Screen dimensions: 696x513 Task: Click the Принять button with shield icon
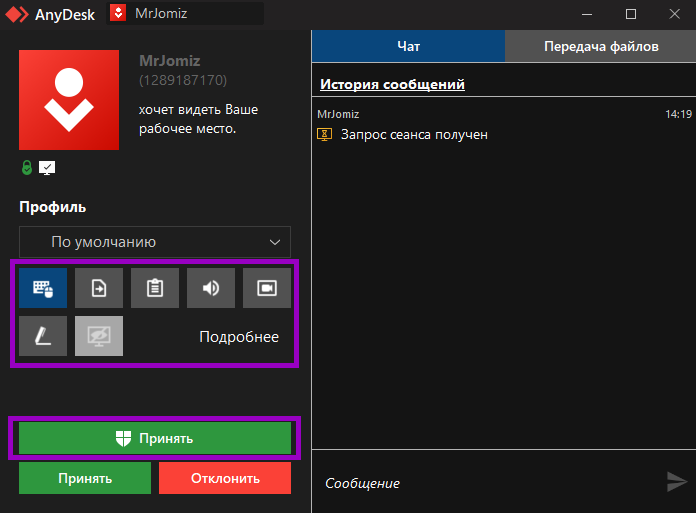pos(155,438)
